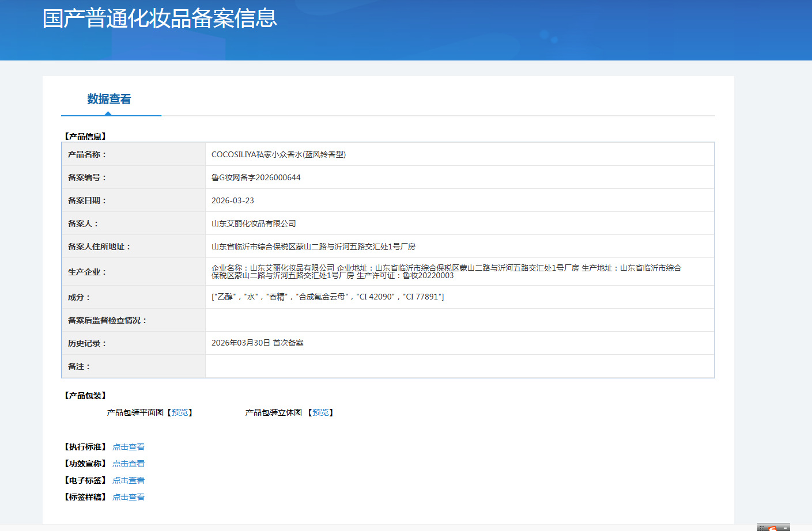Preview the 产品包装平面图 image
Viewport: 812px width, 531px height.
coord(180,412)
